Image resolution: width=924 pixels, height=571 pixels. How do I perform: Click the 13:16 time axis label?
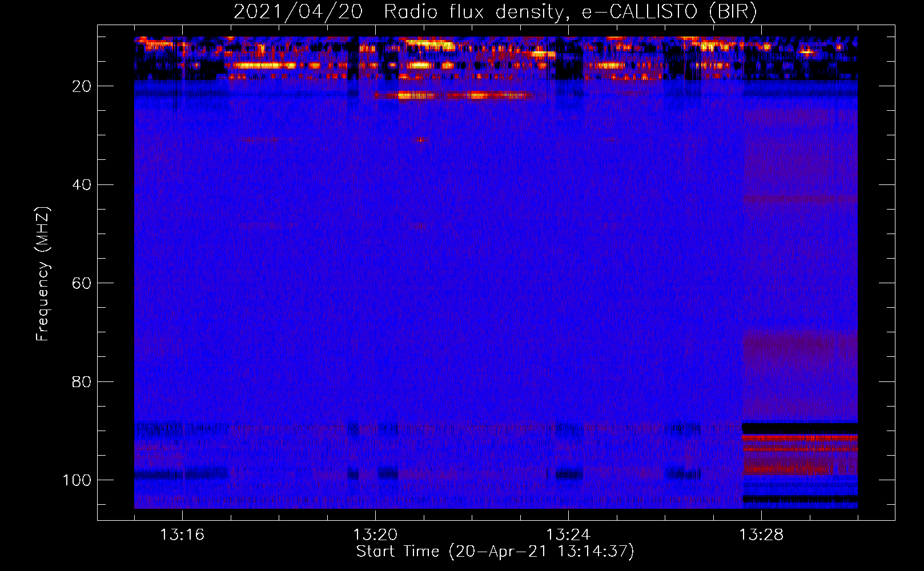(182, 535)
